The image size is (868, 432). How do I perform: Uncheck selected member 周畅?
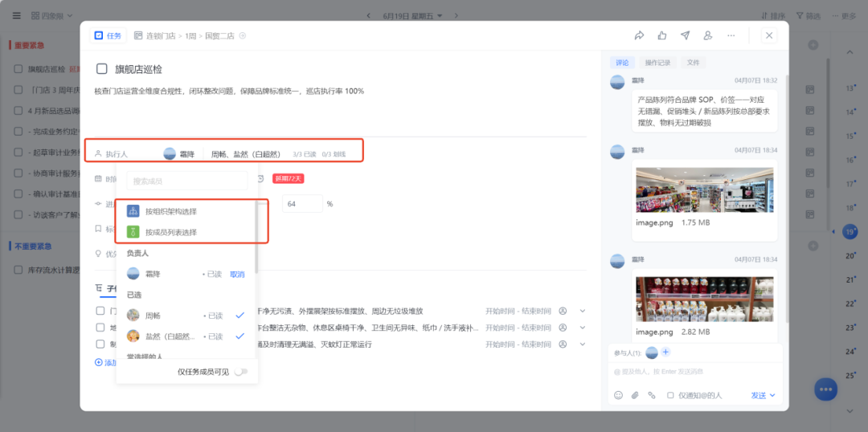coord(240,316)
